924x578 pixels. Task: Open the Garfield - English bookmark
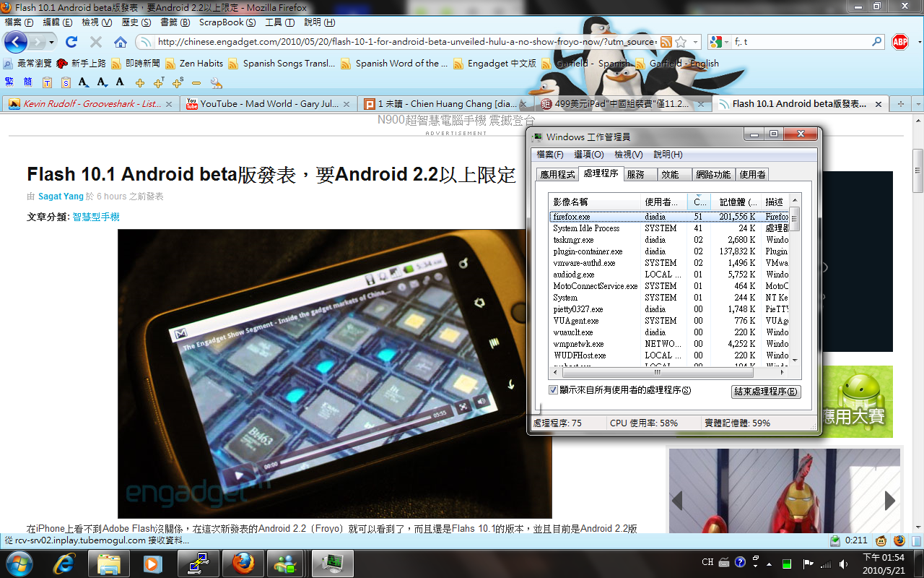tap(677, 64)
